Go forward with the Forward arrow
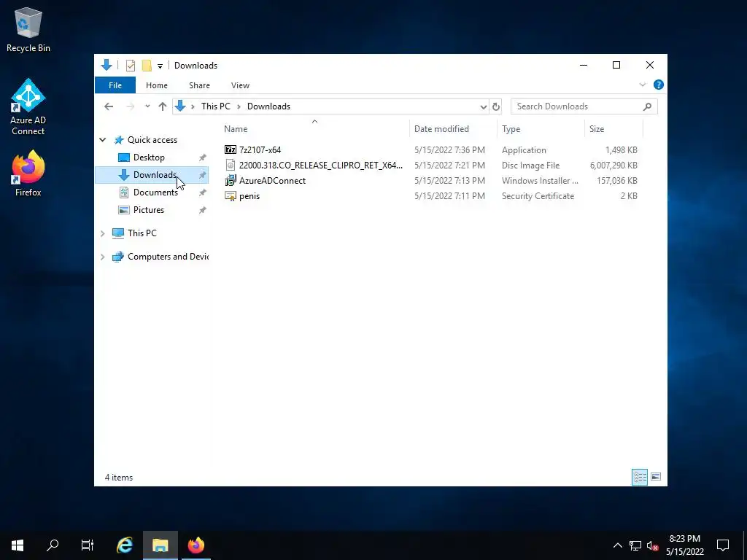Screen dimensions: 747x560 [130, 106]
